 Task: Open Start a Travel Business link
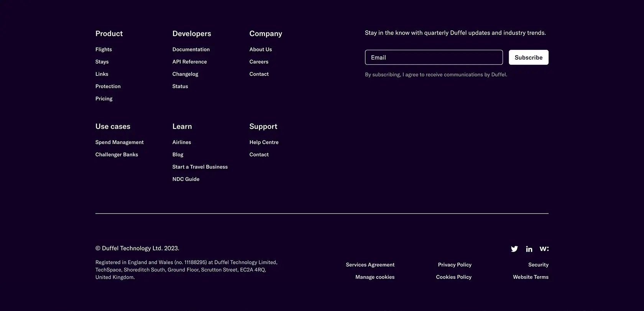point(200,167)
